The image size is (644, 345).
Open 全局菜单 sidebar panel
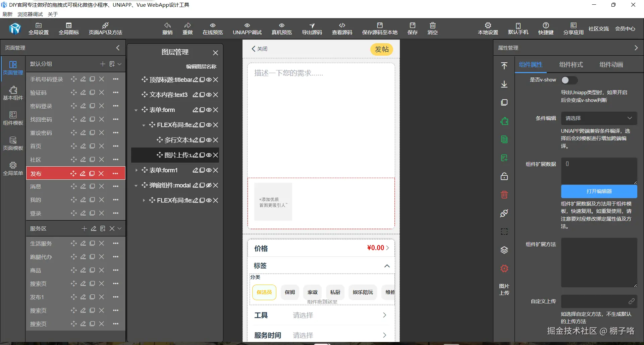coord(13,169)
